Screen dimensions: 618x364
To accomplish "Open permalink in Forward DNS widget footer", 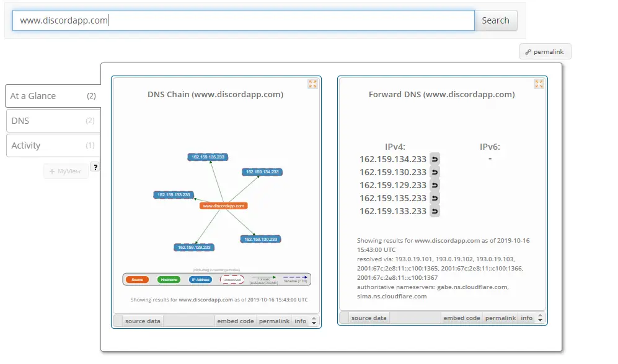I will [x=501, y=318].
